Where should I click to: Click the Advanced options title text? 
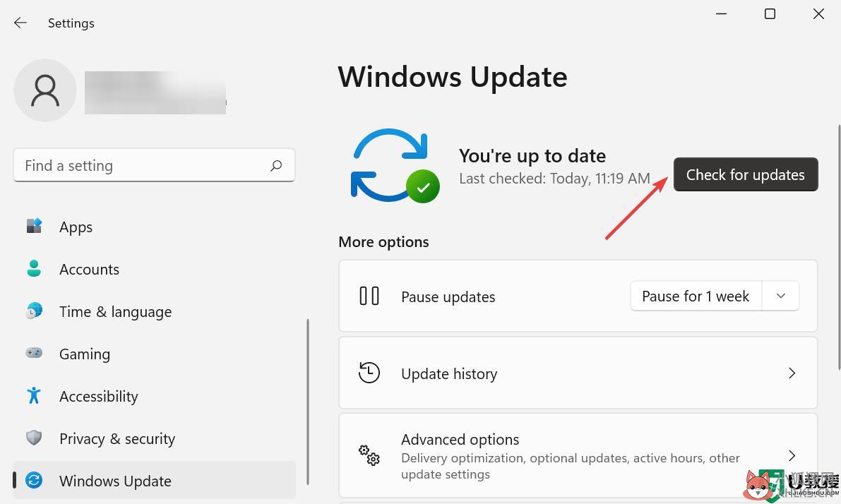[460, 440]
